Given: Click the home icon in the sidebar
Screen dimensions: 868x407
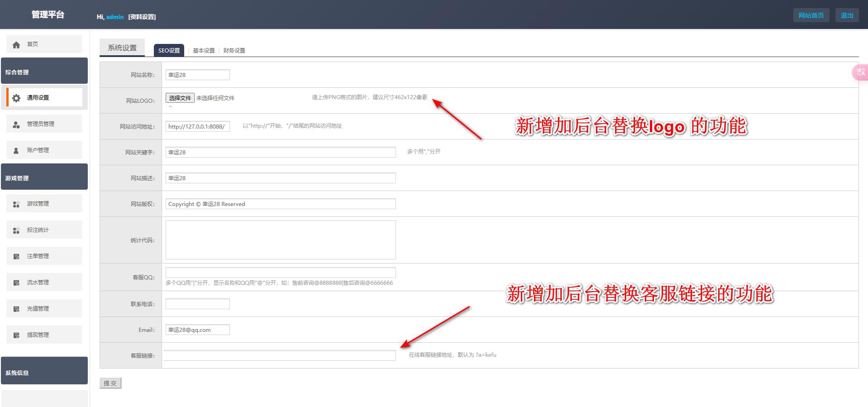Looking at the screenshot, I should click(x=16, y=45).
